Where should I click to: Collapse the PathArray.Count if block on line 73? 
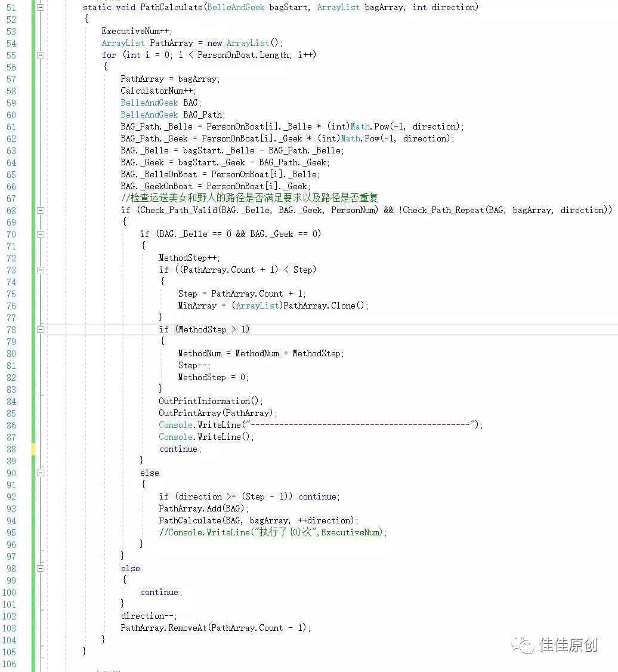click(x=41, y=270)
